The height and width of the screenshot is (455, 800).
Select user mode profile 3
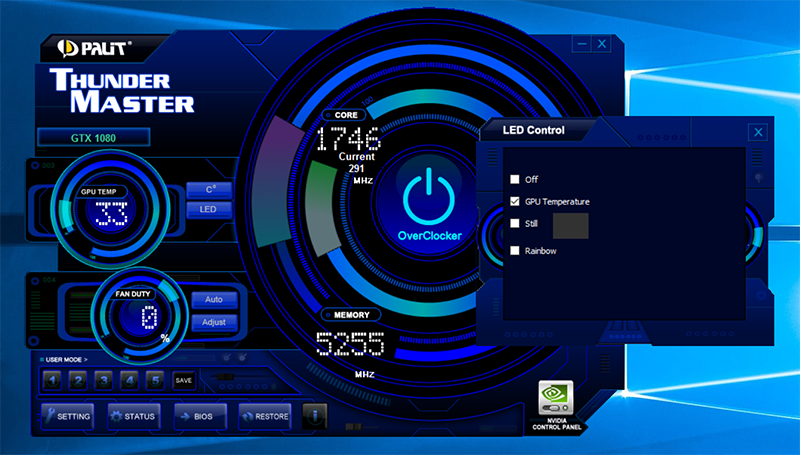104,380
